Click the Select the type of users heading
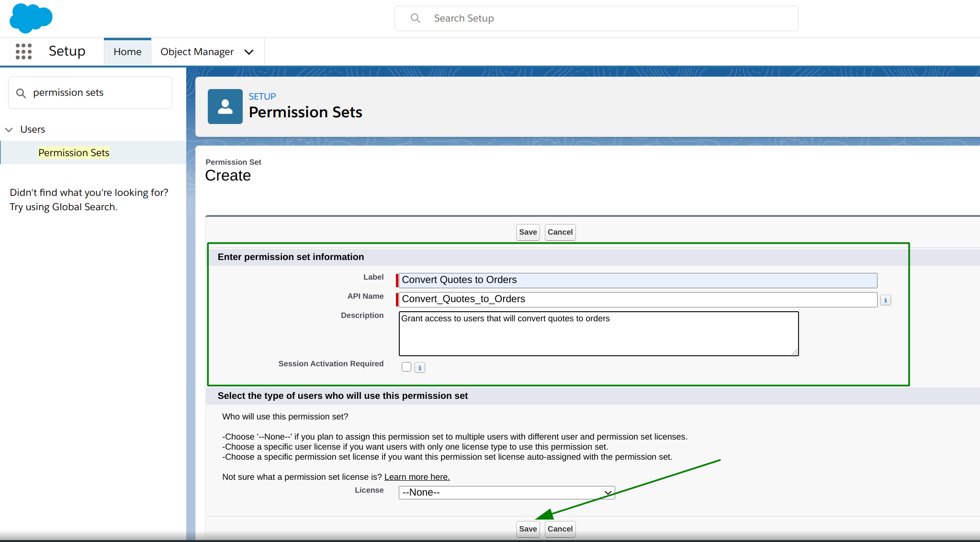 tap(343, 396)
